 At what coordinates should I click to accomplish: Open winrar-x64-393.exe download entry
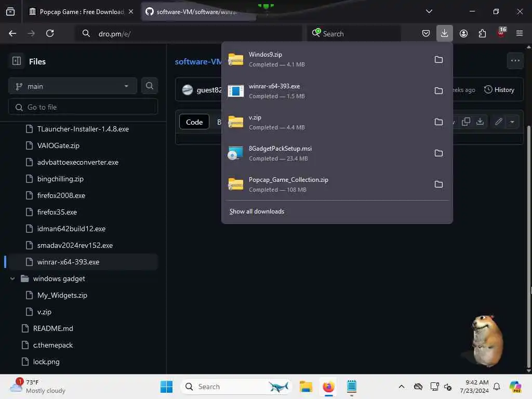(x=326, y=90)
